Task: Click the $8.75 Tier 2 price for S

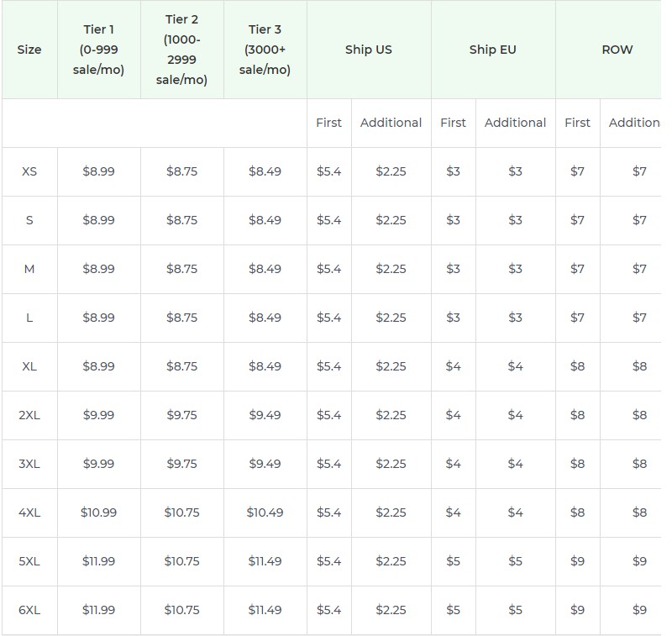Action: [x=181, y=221]
